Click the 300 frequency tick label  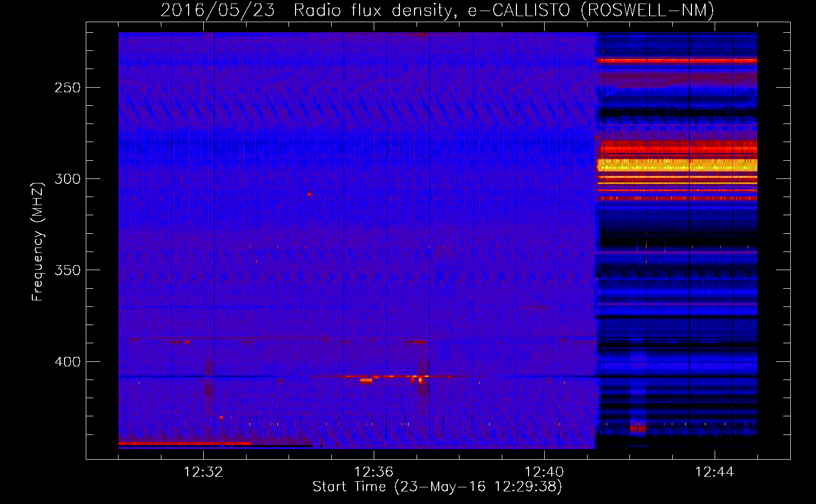[68, 179]
